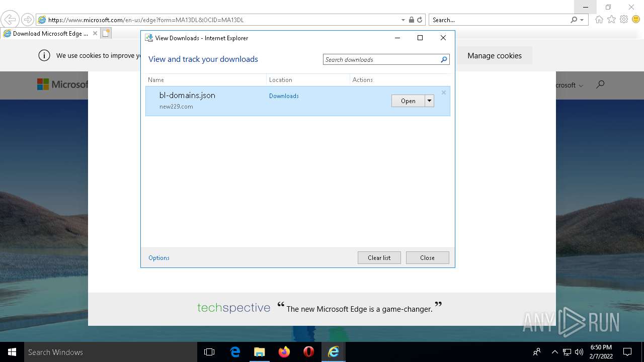Click the Internet Explorer taskbar icon

(334, 352)
